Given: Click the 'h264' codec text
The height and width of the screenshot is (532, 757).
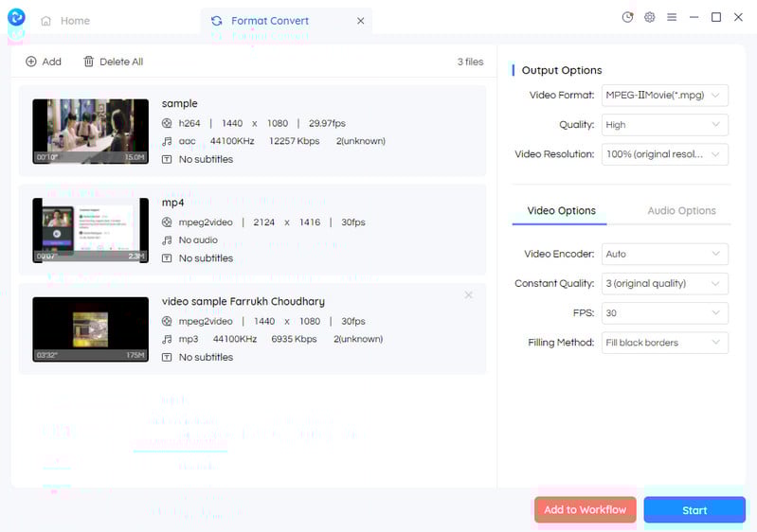Looking at the screenshot, I should [x=189, y=123].
